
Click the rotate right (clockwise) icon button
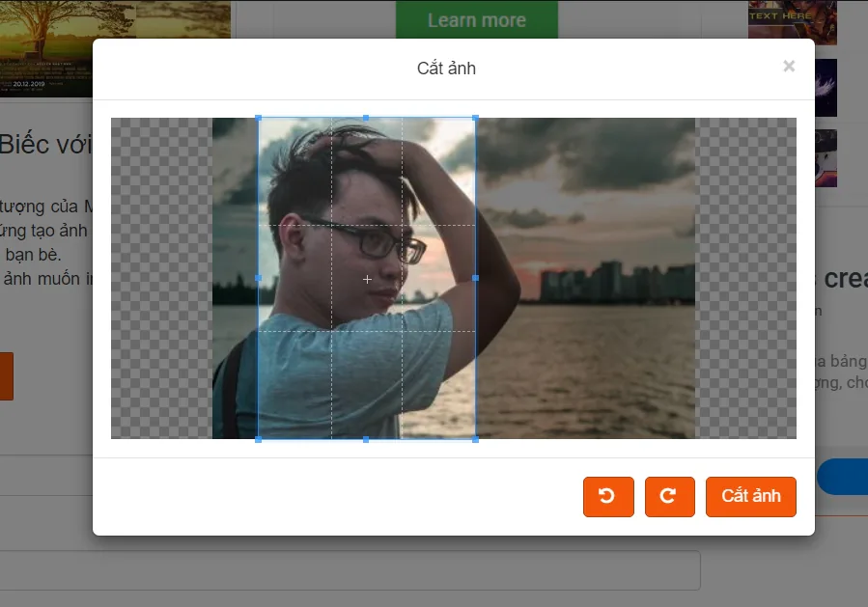click(x=670, y=496)
